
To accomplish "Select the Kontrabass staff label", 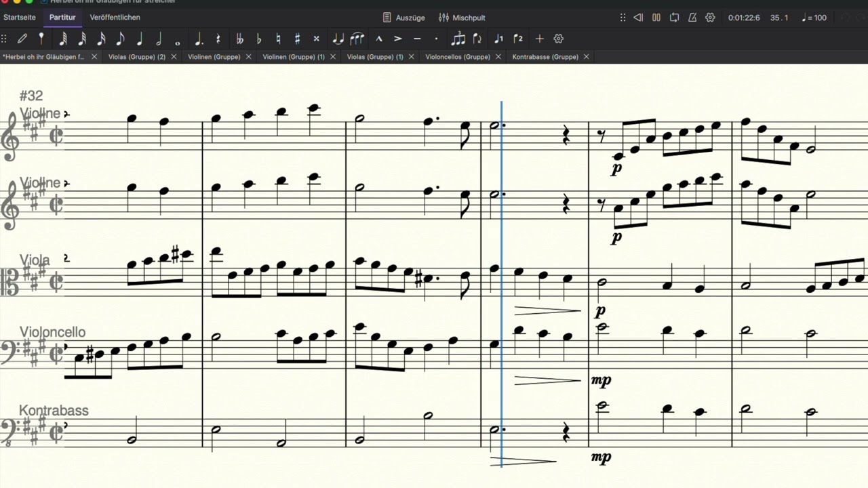I will click(x=54, y=411).
